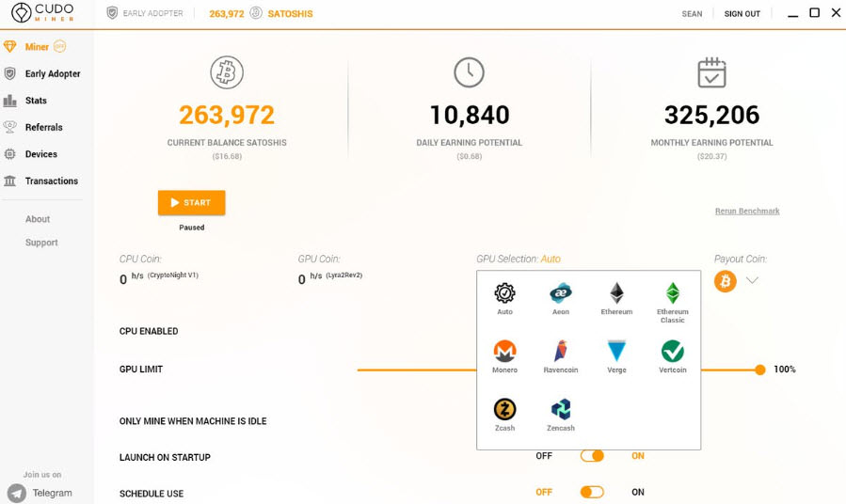This screenshot has width=846, height=504.
Task: Click the calendar icon above monthly earnings
Action: click(x=711, y=72)
